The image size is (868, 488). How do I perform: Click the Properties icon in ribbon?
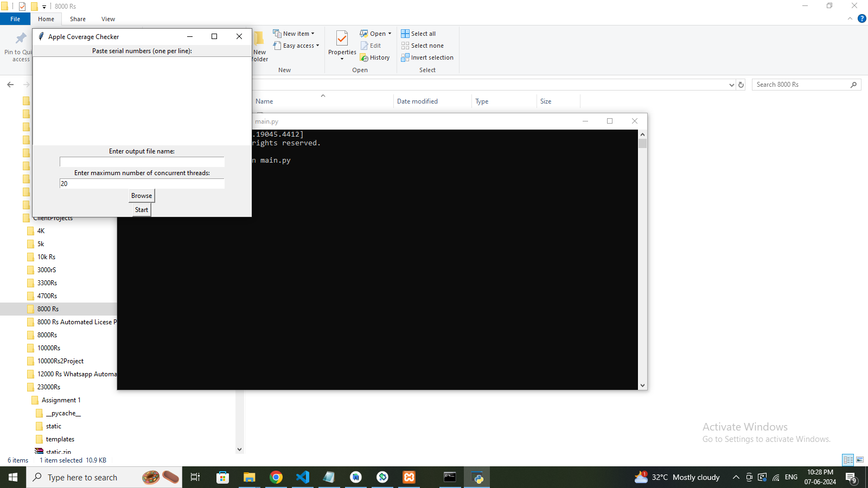coord(342,39)
